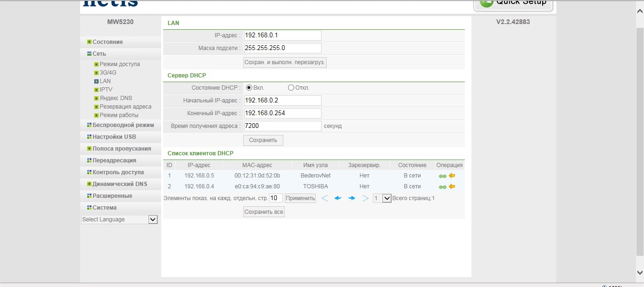Select the DHCP 'Откл.' radio button
Screen dimensions: 644x287
(291, 88)
